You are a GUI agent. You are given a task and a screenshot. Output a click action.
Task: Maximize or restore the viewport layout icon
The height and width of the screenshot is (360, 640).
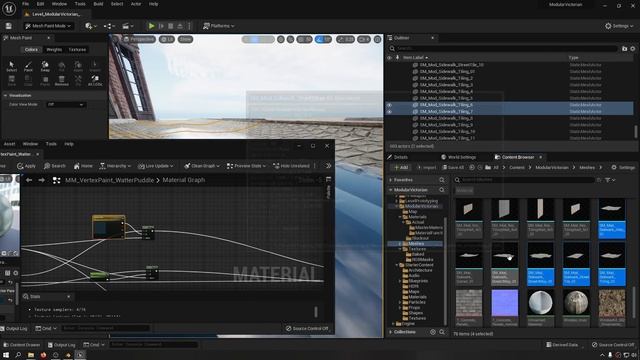pyautogui.click(x=378, y=39)
